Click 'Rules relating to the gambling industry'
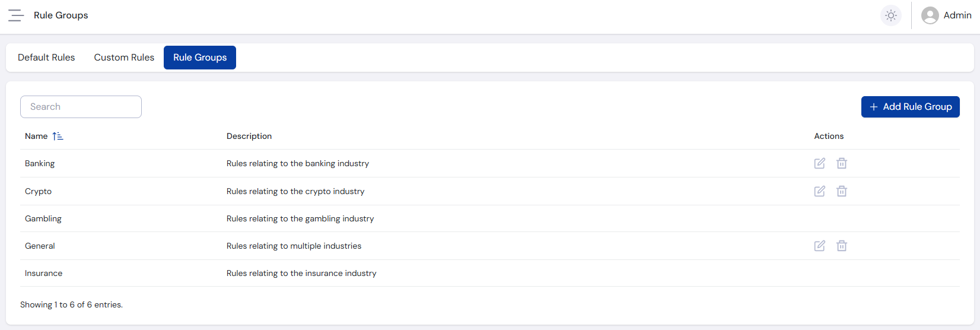980x330 pixels. [x=300, y=218]
